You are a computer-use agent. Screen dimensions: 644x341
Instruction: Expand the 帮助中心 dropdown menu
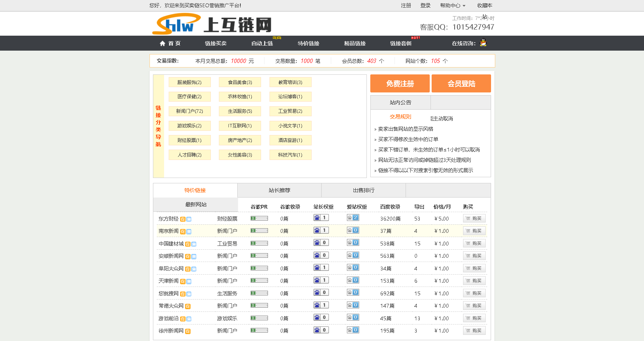[453, 5]
